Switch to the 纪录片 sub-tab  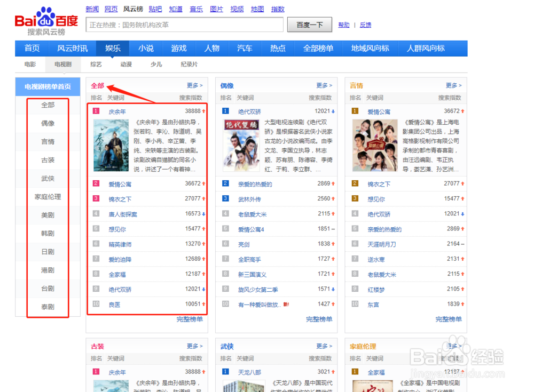[x=189, y=65]
